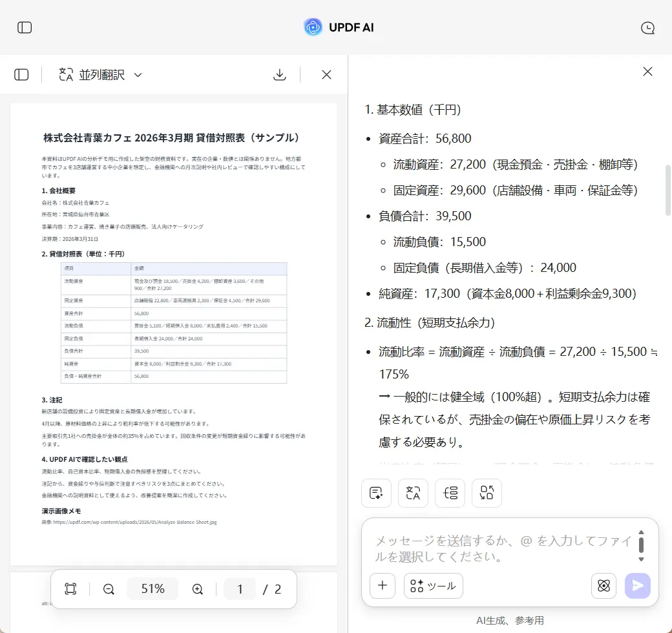Click the summarize quick action icon

376,493
